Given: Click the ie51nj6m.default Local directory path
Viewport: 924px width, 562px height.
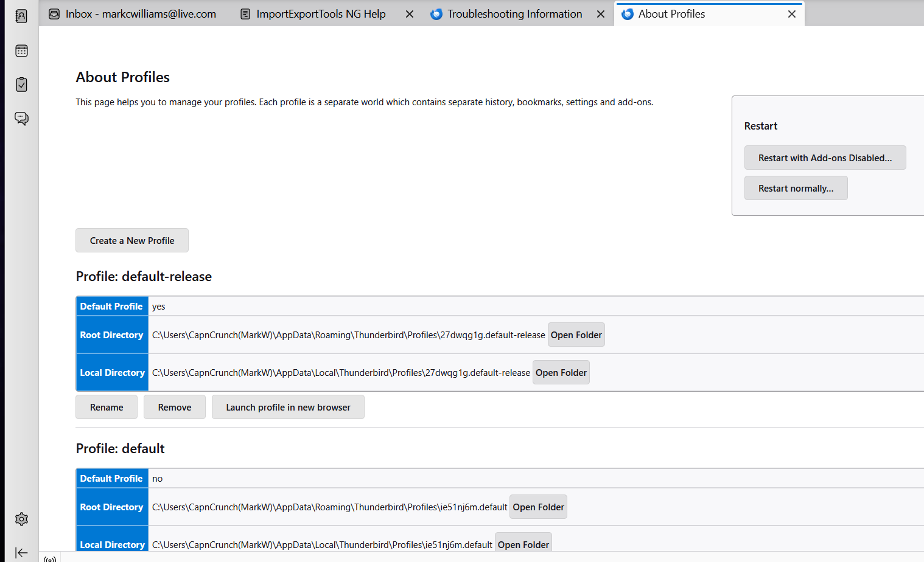Looking at the screenshot, I should (x=322, y=545).
